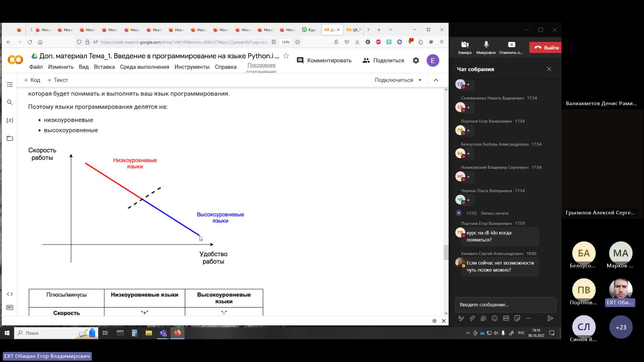Open the Firefox extensions puzzle icon
The width and height of the screenshot is (644, 362).
coord(421,42)
